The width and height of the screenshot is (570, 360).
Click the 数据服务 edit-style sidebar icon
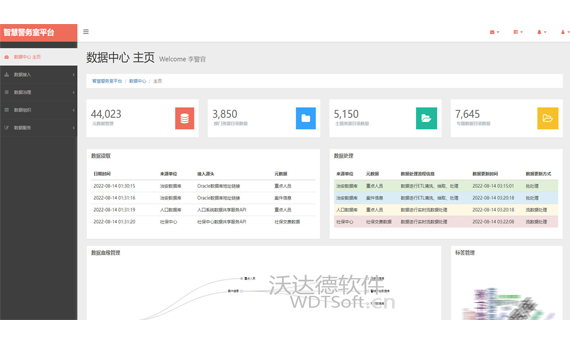(7, 128)
